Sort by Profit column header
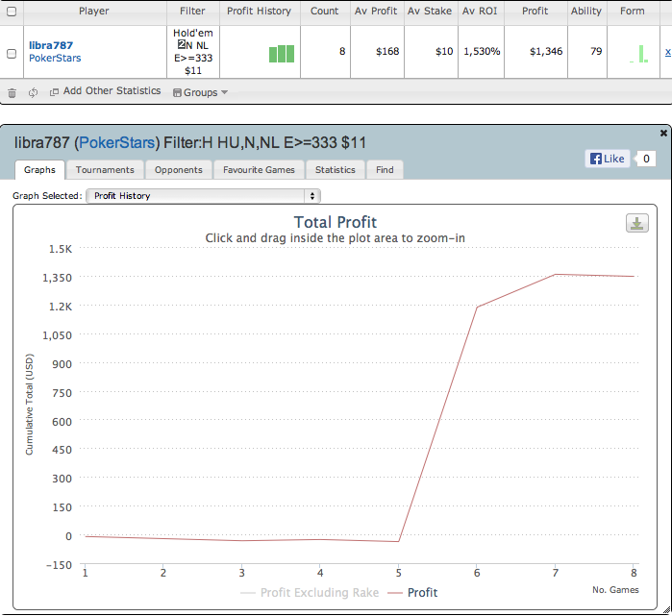This screenshot has height=616, width=672. tap(535, 12)
